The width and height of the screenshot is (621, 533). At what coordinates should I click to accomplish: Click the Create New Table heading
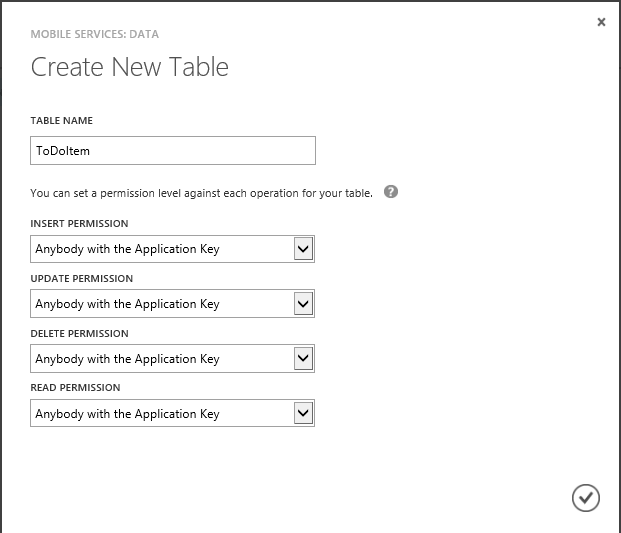tap(130, 68)
